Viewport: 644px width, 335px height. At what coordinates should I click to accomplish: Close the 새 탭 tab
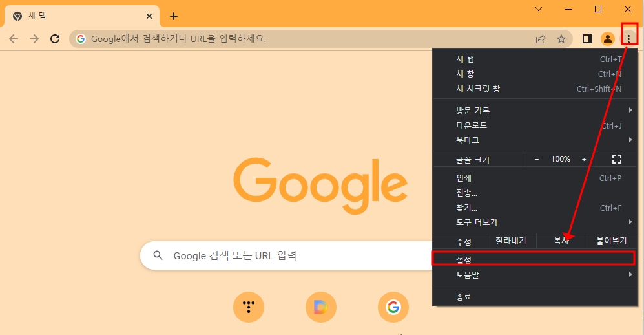click(149, 16)
